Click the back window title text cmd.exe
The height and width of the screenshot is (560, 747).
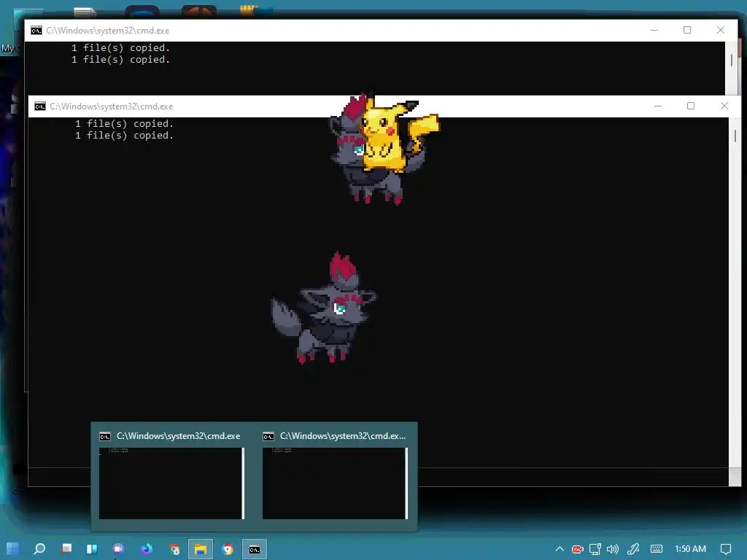[x=108, y=31]
